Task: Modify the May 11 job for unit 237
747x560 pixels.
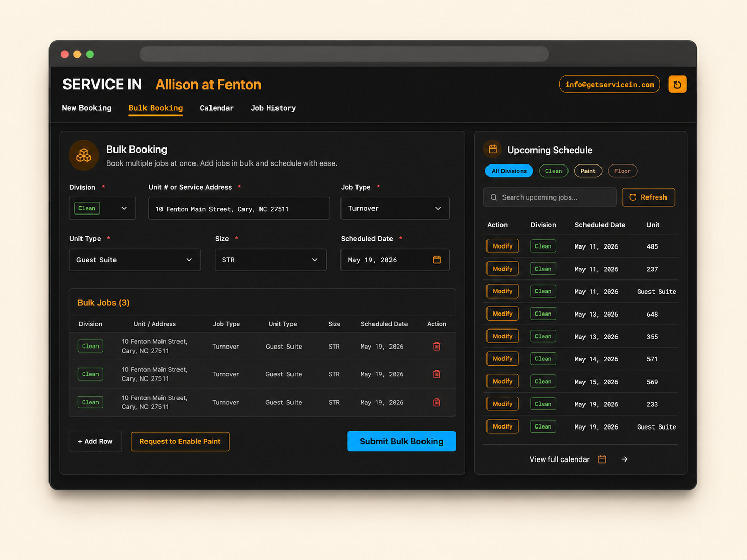Action: 502,269
